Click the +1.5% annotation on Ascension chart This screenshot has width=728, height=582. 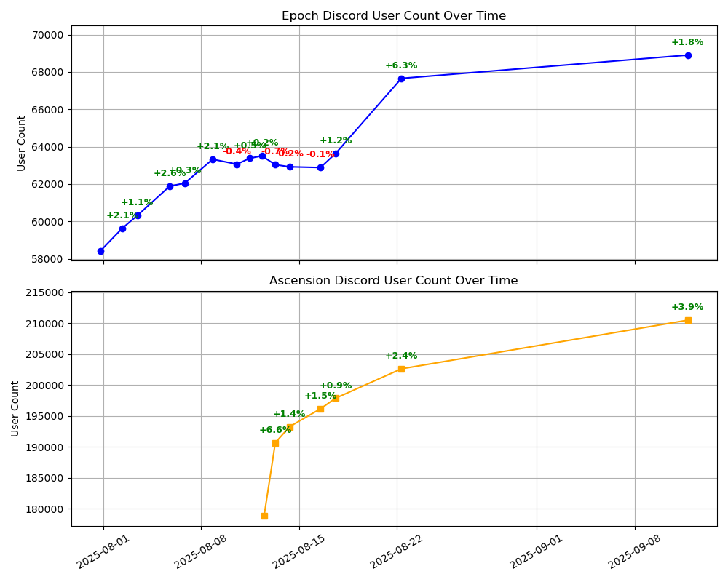320,396
